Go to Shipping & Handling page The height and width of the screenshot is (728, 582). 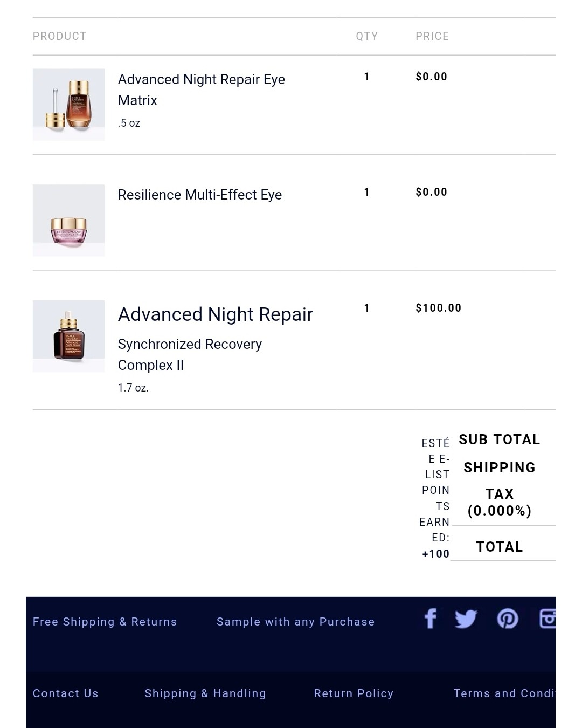[x=205, y=693]
